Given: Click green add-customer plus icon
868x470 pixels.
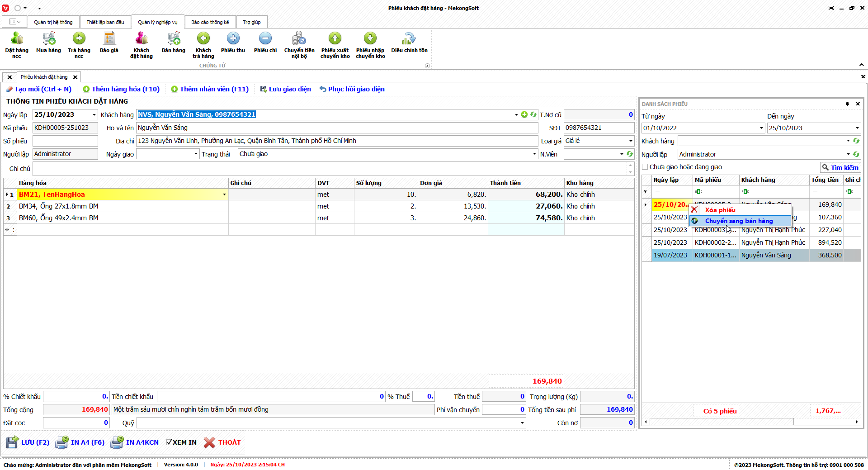Looking at the screenshot, I should click(x=524, y=115).
